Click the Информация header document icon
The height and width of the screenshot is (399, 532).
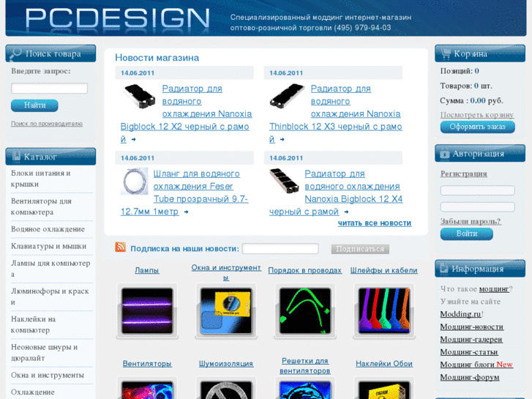(x=443, y=268)
